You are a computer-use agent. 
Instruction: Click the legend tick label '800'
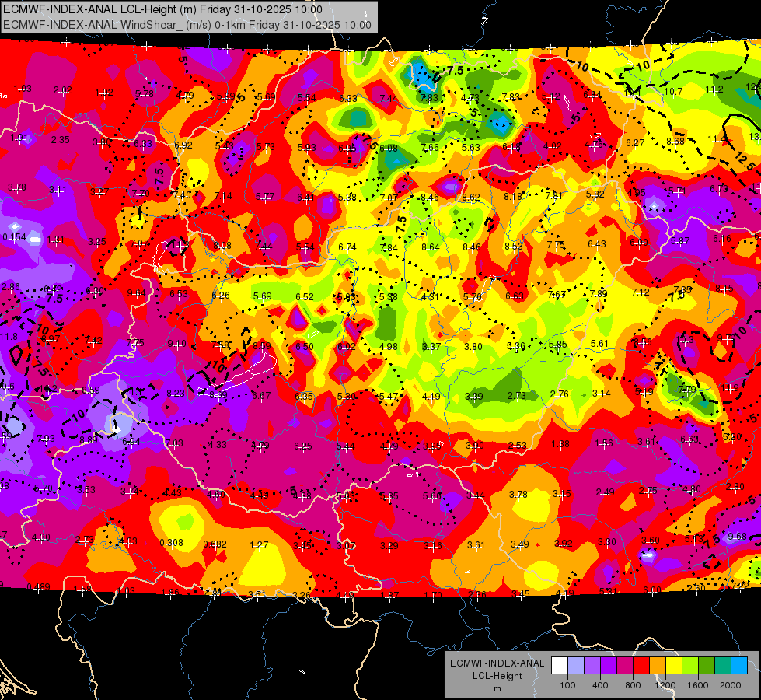coord(633,685)
